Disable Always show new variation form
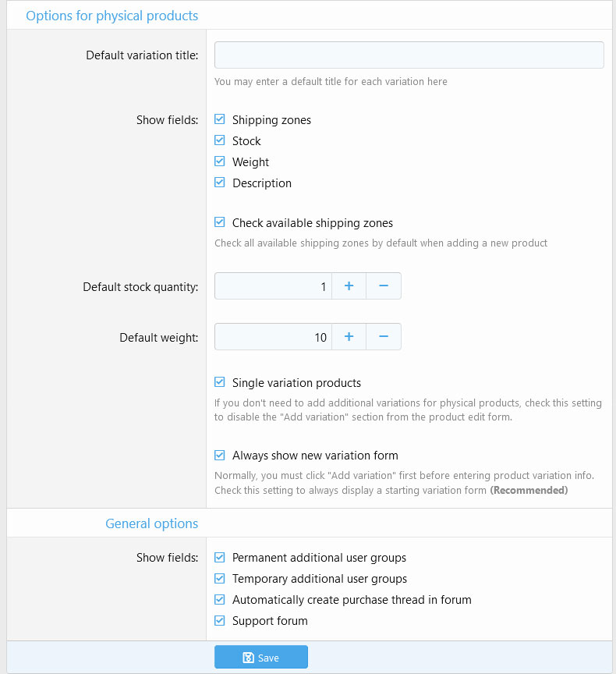This screenshot has width=616, height=674. (220, 456)
